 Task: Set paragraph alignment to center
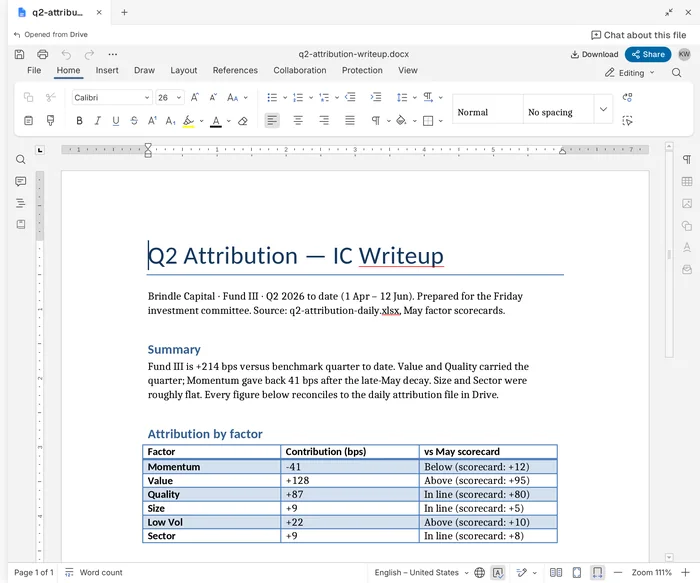298,121
